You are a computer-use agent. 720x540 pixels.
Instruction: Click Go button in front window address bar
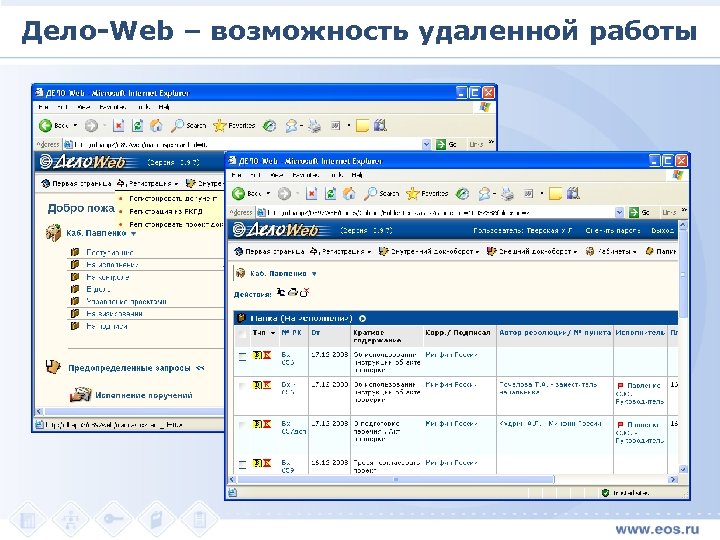tap(640, 213)
